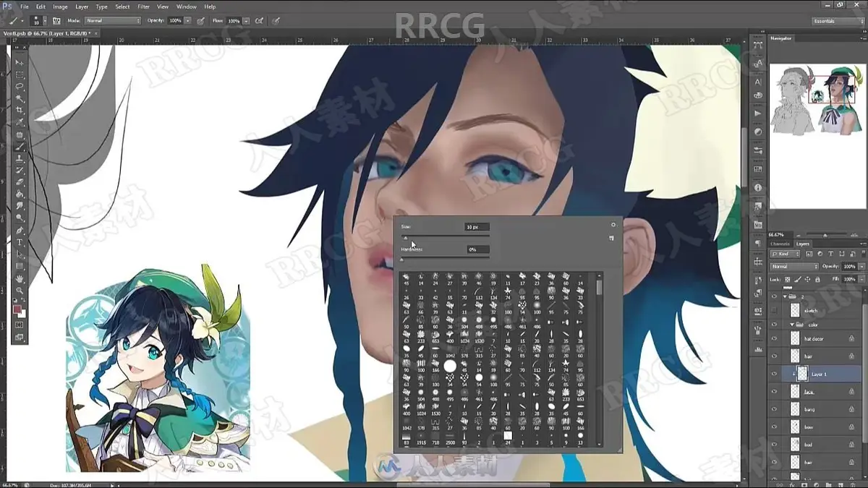868x488 pixels.
Task: Open layer blend mode Normal dropdown
Action: click(794, 267)
